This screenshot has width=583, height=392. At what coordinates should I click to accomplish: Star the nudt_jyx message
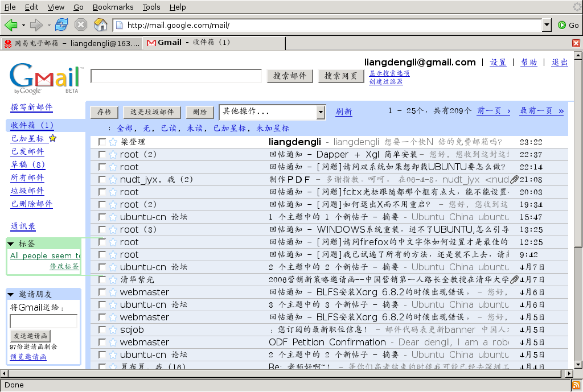click(x=113, y=179)
